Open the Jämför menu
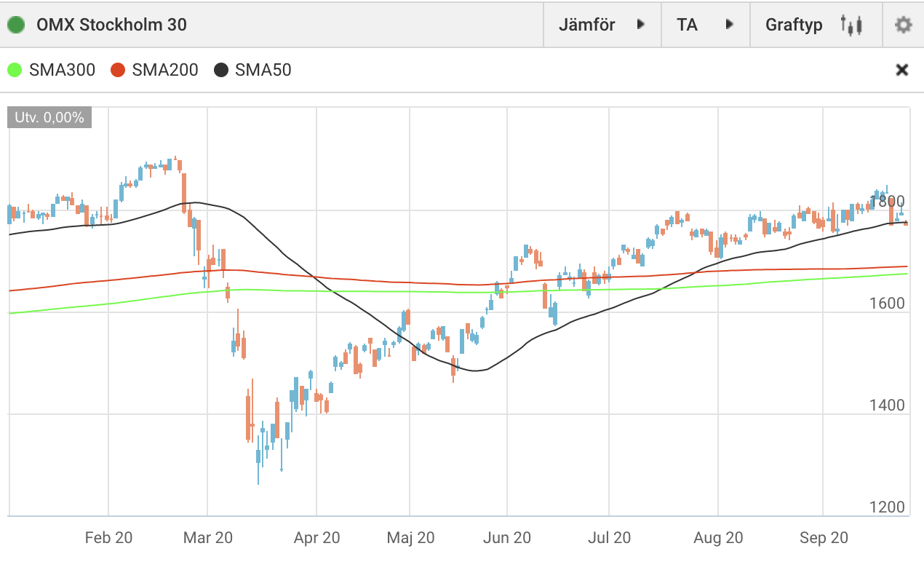This screenshot has height=562, width=924. tap(587, 25)
